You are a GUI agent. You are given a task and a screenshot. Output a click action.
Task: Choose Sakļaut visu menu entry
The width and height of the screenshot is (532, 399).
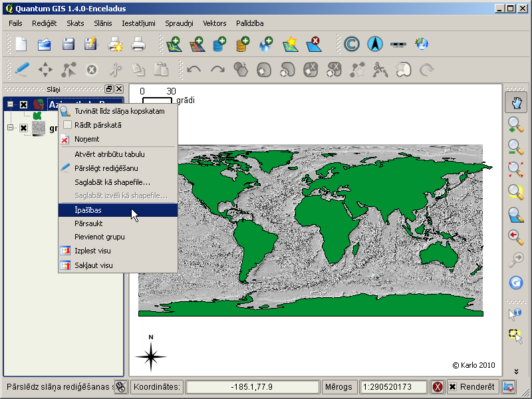(118, 265)
